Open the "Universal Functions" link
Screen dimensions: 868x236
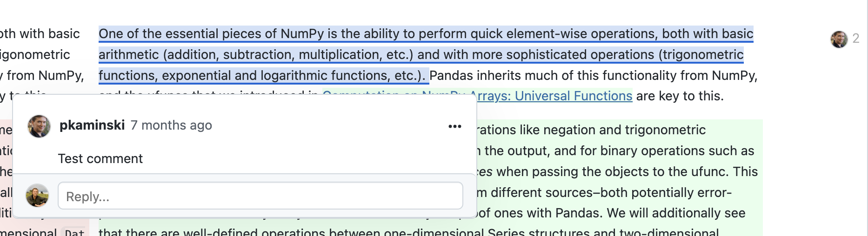point(554,96)
